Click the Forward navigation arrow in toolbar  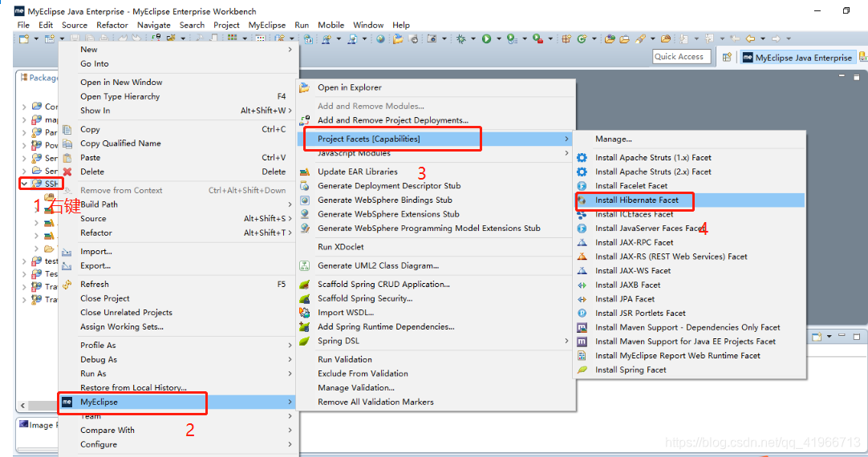point(776,38)
